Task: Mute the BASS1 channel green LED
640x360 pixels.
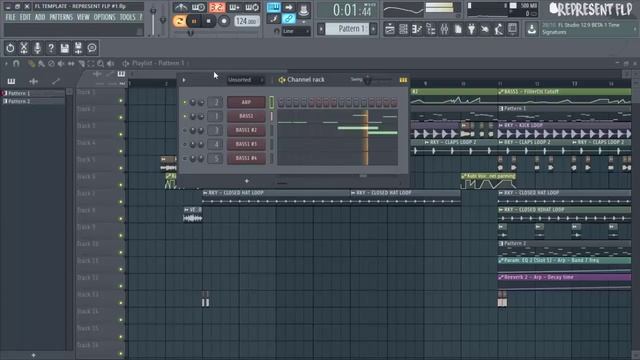Action: point(184,116)
